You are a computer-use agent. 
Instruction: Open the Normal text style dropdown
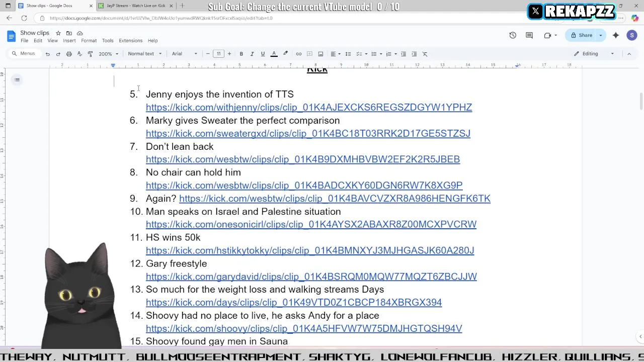[x=145, y=54]
